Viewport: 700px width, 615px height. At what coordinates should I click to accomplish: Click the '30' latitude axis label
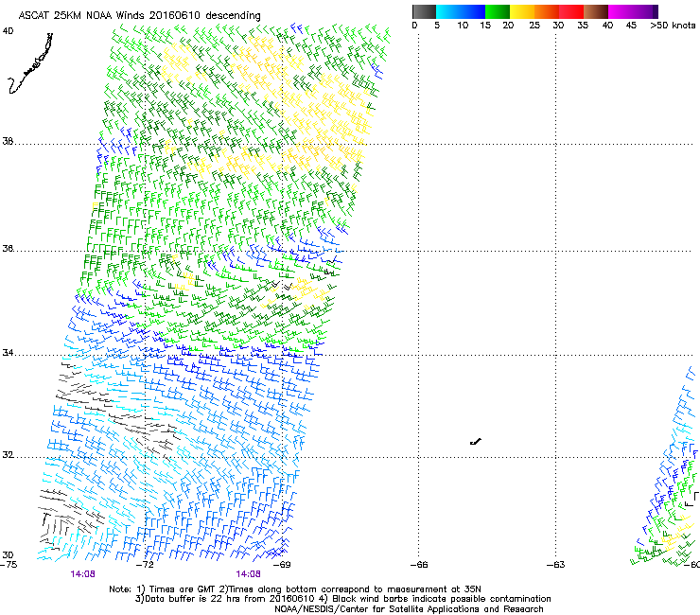point(8,554)
